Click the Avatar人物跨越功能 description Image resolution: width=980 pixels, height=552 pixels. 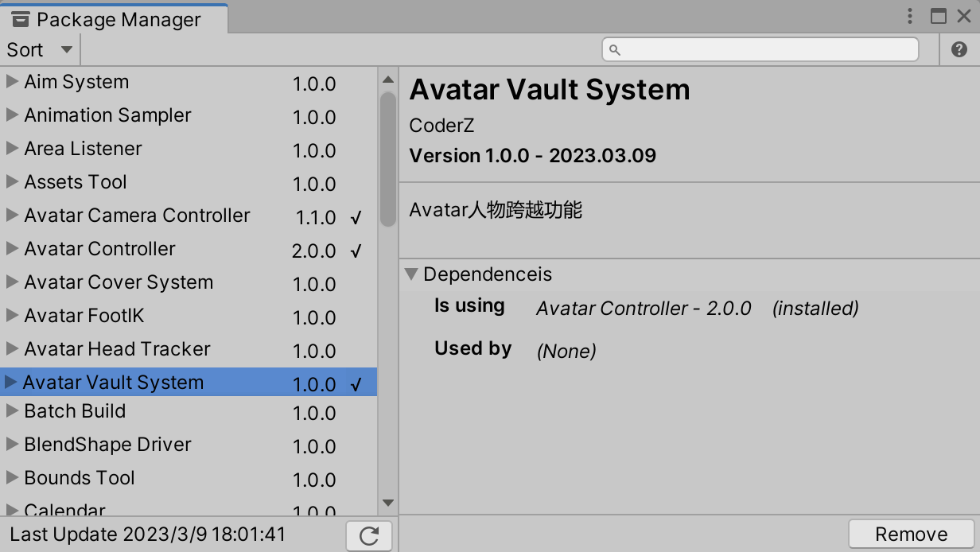[496, 210]
